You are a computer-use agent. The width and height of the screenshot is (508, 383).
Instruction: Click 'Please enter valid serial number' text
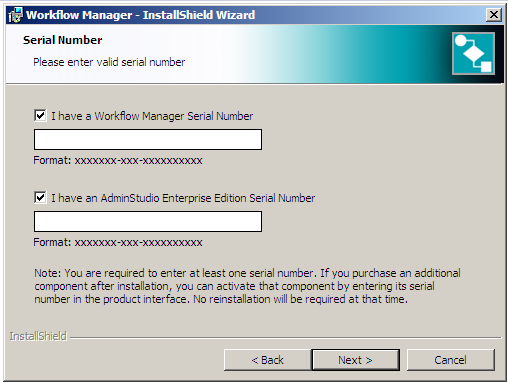pyautogui.click(x=109, y=62)
